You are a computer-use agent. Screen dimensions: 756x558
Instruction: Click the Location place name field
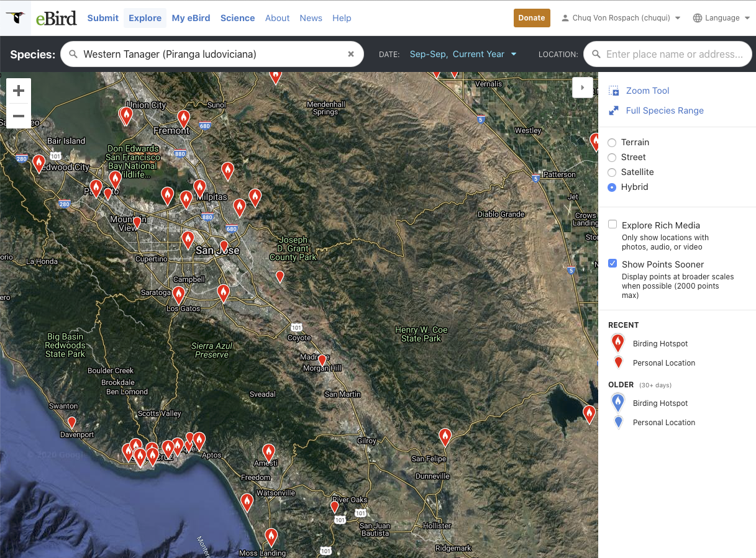tap(668, 54)
